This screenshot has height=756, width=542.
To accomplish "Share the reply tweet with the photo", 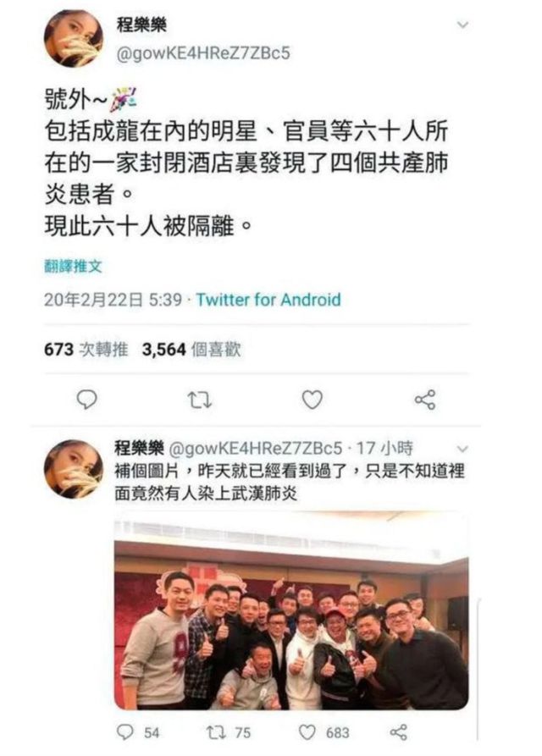I will pos(398,732).
